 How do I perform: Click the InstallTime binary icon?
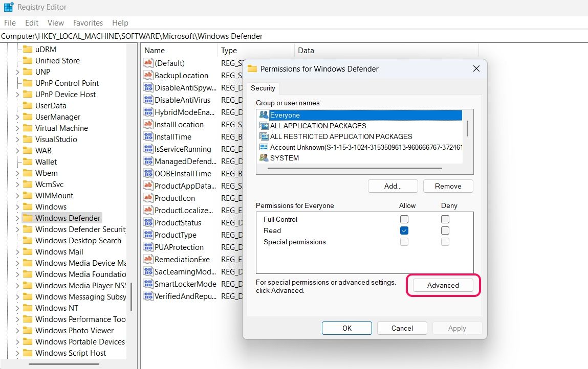click(x=148, y=137)
